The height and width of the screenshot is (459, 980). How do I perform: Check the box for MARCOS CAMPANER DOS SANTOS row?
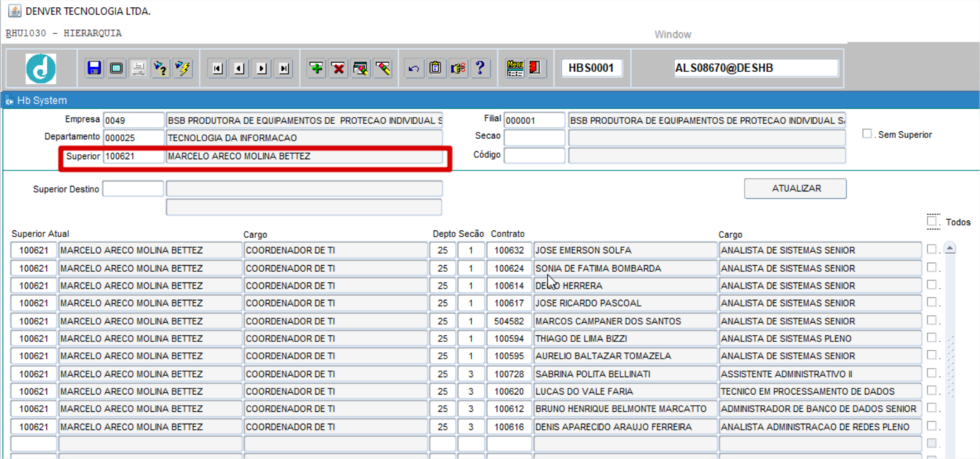click(931, 320)
